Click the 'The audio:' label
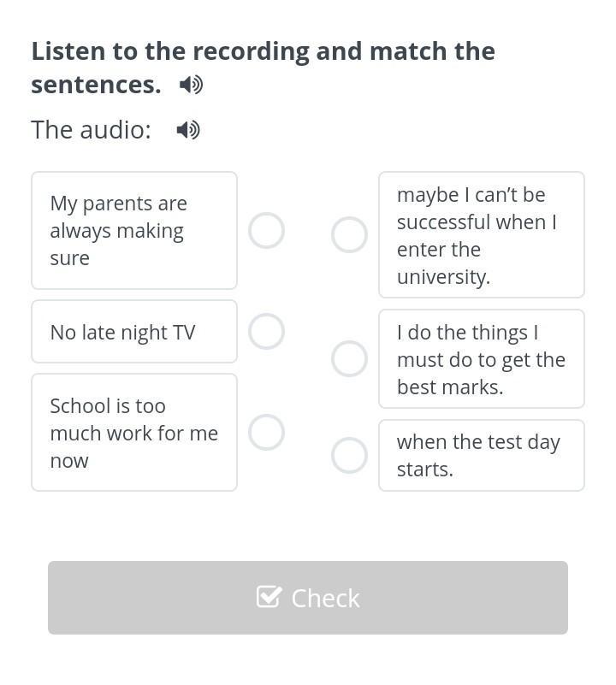The image size is (616, 685). 91,130
